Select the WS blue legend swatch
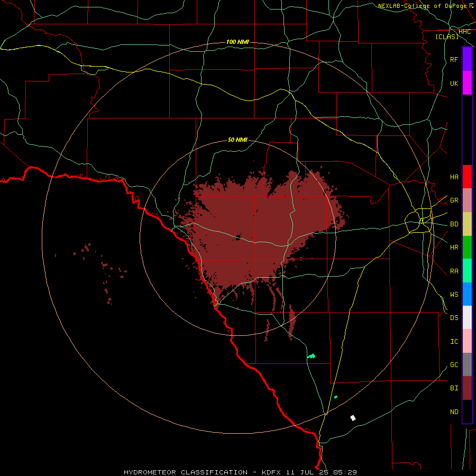The image size is (476, 476). [467, 294]
